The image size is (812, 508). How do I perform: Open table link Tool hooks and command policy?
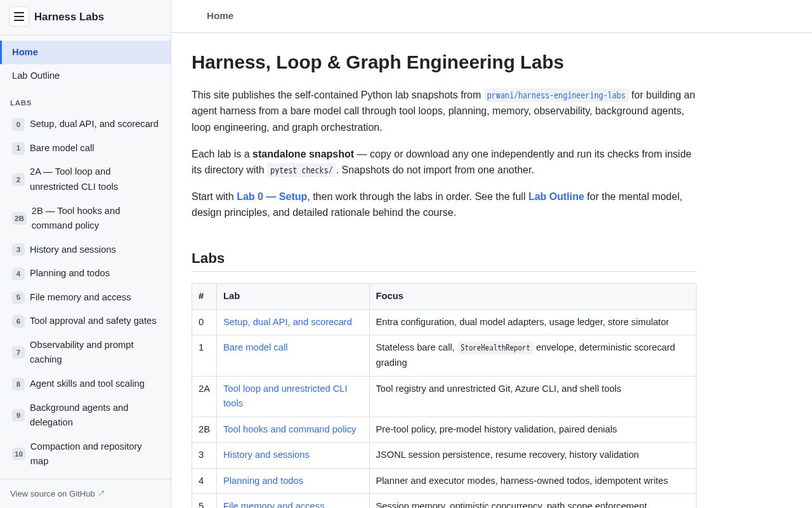[x=289, y=429]
